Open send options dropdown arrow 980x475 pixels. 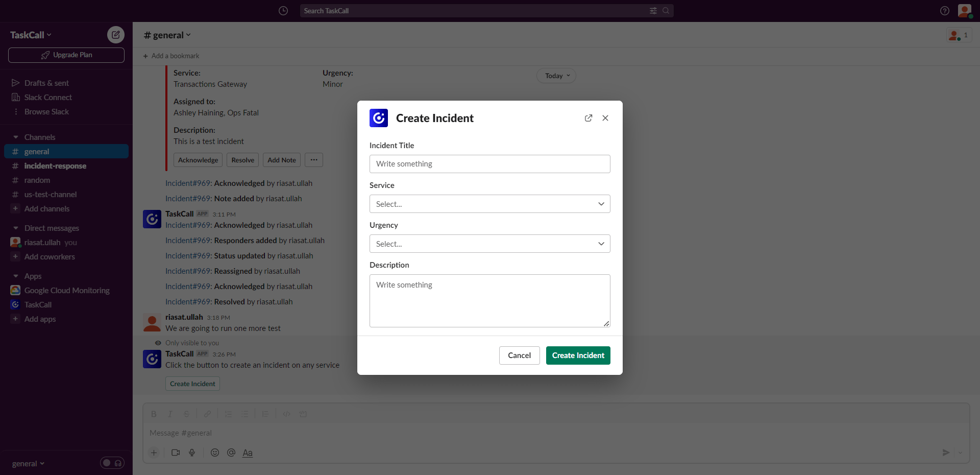click(960, 453)
